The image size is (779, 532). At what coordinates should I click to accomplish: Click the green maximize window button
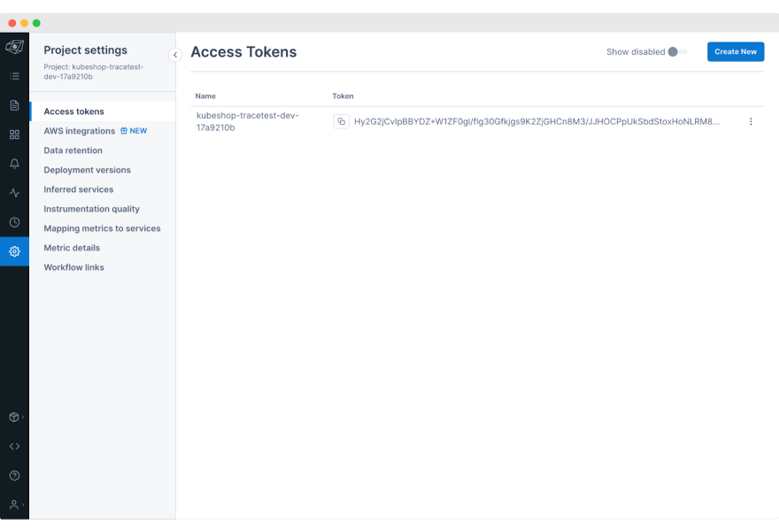[x=36, y=23]
